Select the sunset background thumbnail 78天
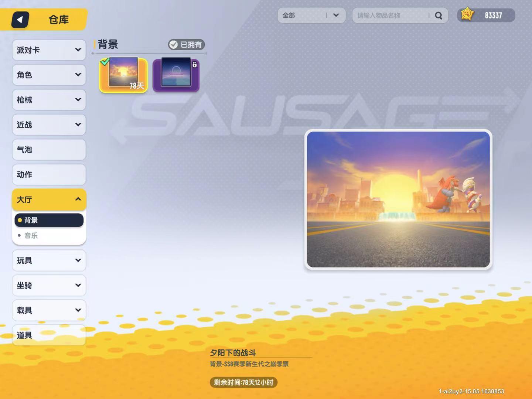This screenshot has height=399, width=532. click(x=123, y=75)
